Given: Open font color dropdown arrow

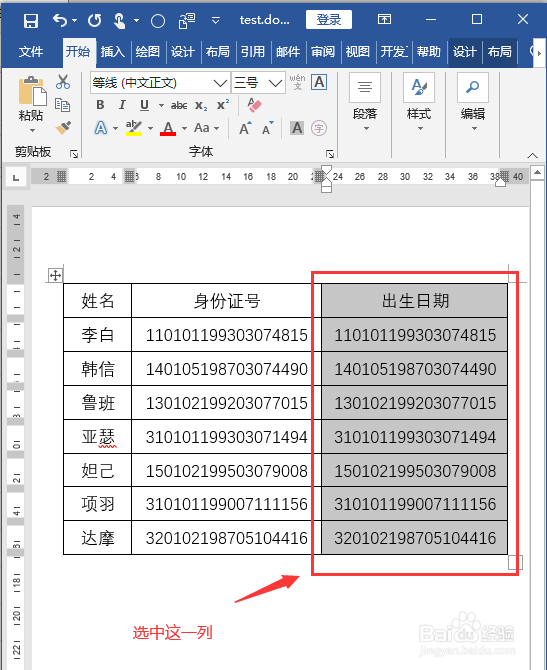Looking at the screenshot, I should pos(184,128).
